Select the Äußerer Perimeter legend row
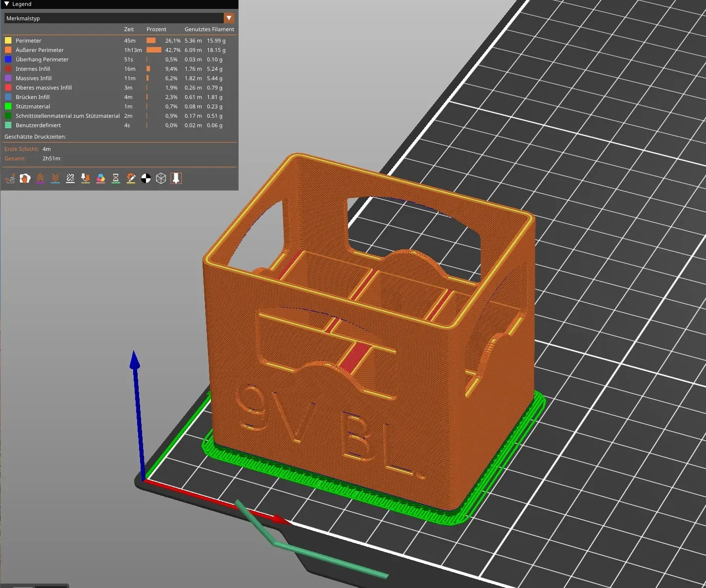This screenshot has width=706, height=588. coord(119,50)
